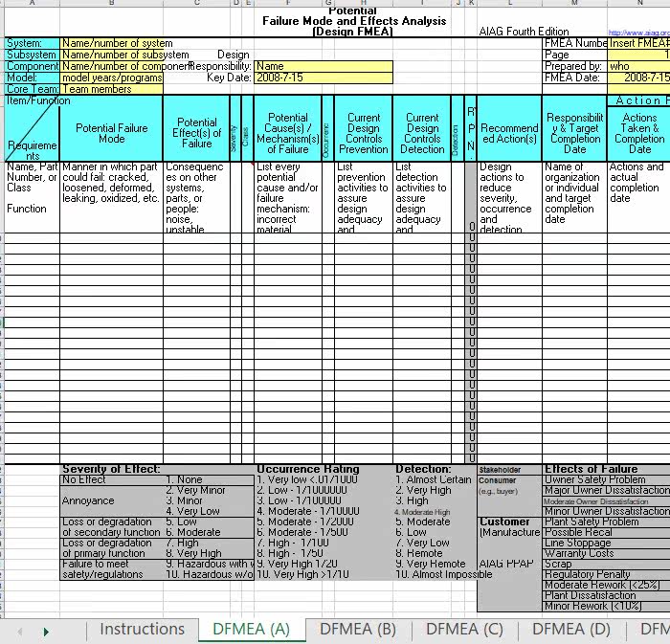Select the DFMEA (A) sheet tab
Viewport: 670px width, 644px height.
pyautogui.click(x=251, y=629)
